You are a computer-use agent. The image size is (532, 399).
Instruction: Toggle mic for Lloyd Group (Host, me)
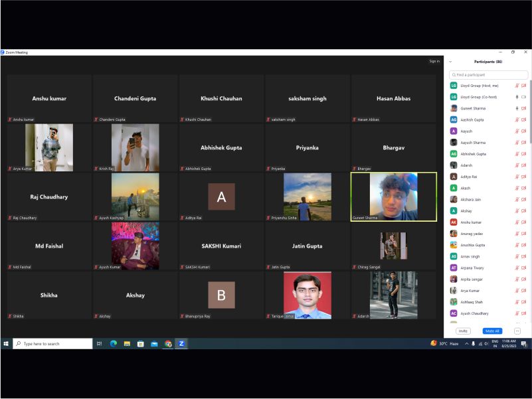tap(517, 86)
